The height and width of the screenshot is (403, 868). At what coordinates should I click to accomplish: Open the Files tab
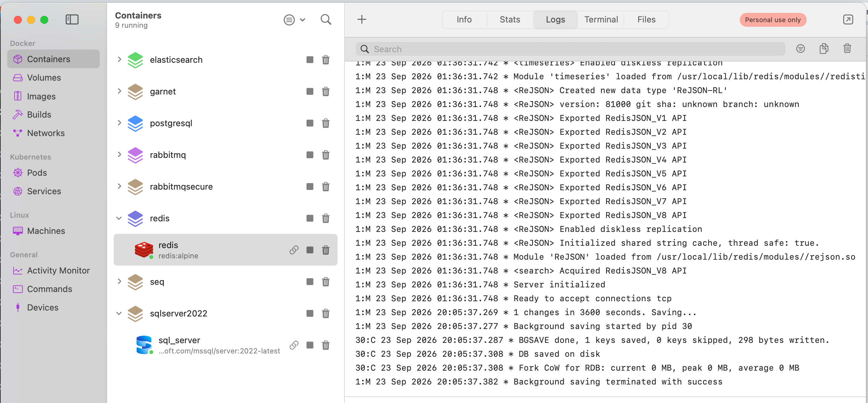click(646, 19)
